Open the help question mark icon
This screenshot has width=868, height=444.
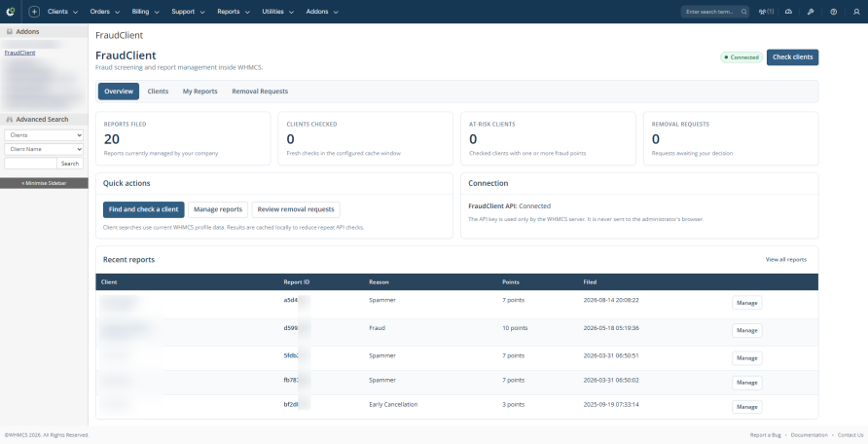coord(834,12)
